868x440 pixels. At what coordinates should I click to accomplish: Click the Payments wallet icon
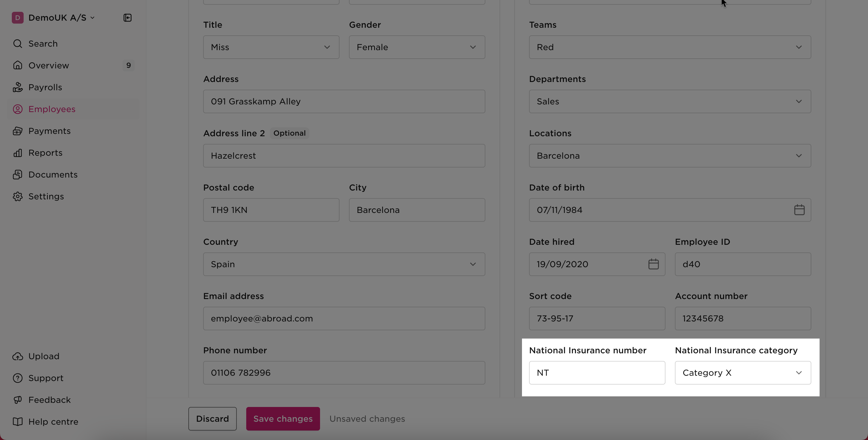click(17, 131)
